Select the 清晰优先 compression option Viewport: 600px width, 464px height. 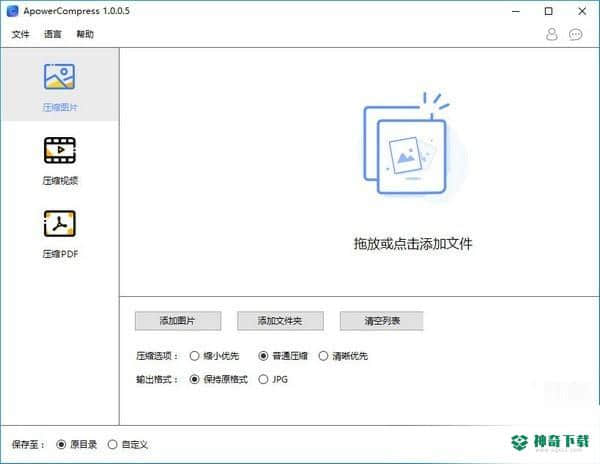343,356
